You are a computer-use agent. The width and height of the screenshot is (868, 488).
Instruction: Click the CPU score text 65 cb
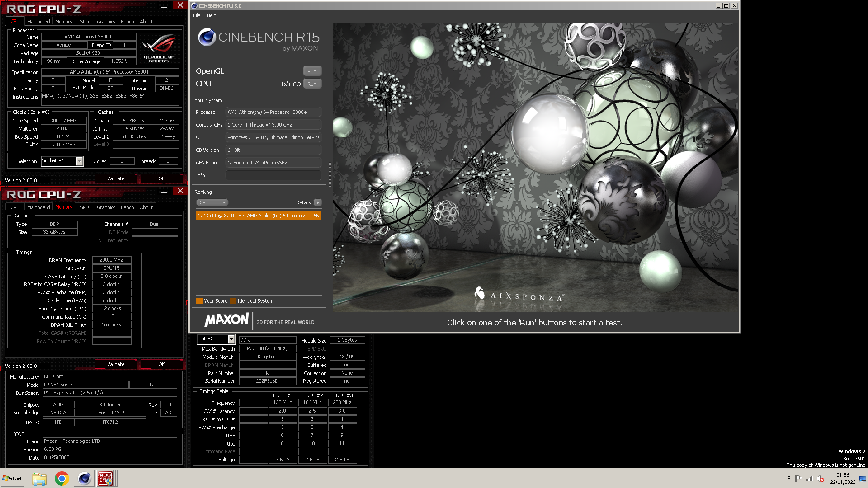[x=291, y=84]
